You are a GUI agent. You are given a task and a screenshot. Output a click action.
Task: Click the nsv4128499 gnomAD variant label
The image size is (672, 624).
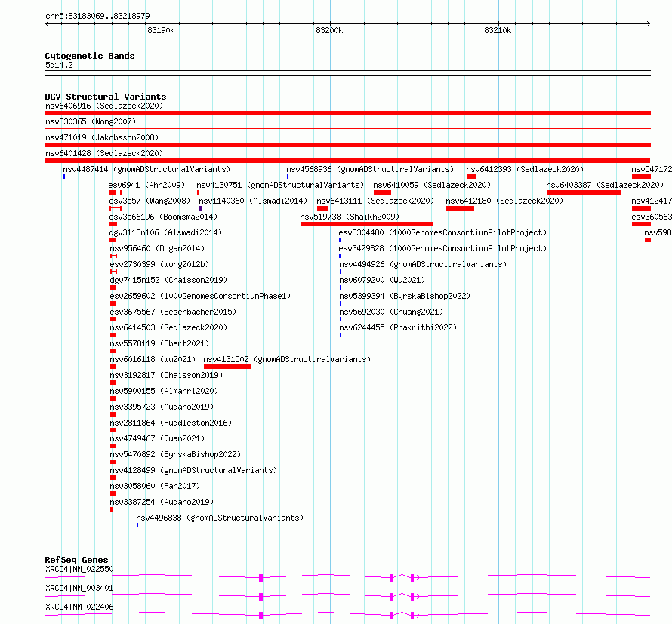pyautogui.click(x=193, y=470)
